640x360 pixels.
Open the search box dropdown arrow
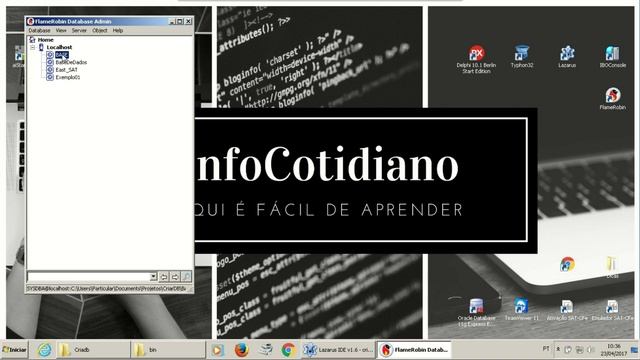pos(153,277)
